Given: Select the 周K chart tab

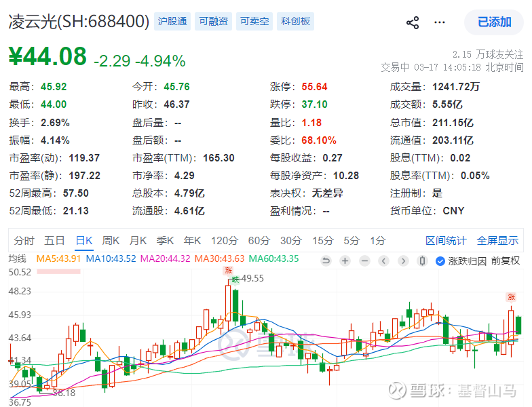Looking at the screenshot, I should (x=111, y=241).
